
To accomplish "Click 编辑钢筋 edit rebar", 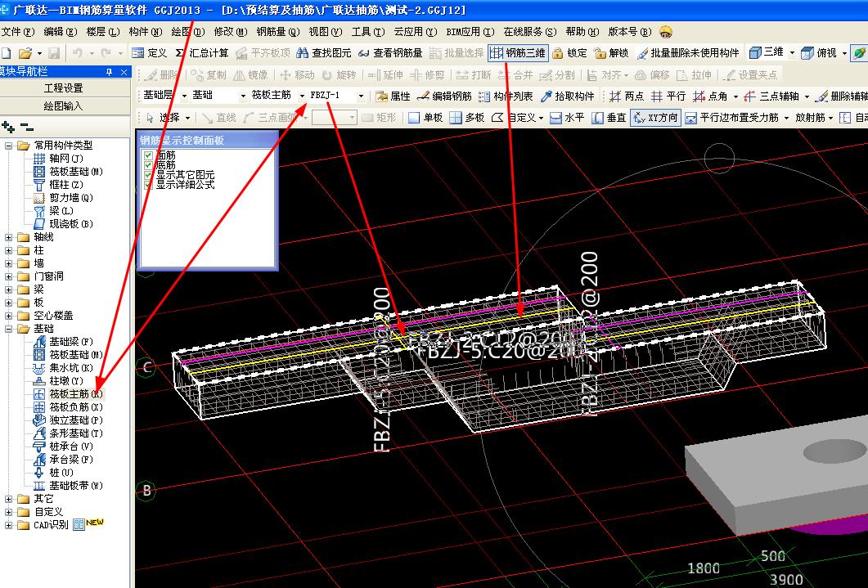I will tap(444, 97).
